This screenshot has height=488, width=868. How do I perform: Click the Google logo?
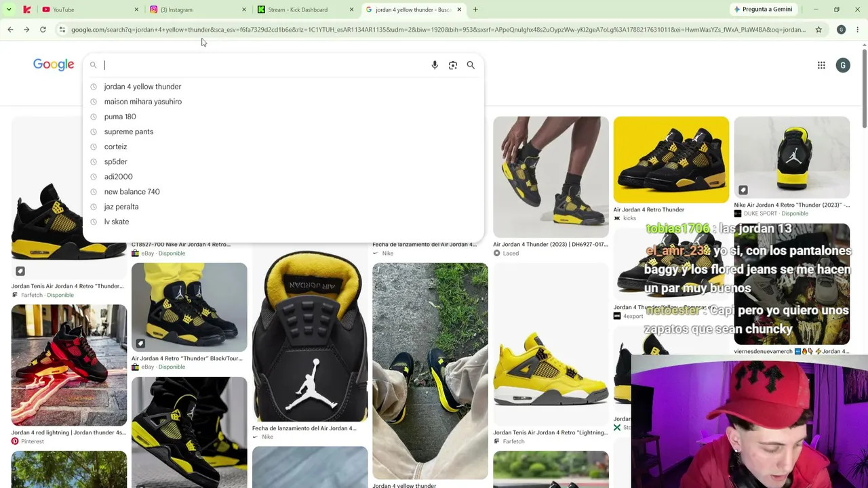[x=54, y=64]
